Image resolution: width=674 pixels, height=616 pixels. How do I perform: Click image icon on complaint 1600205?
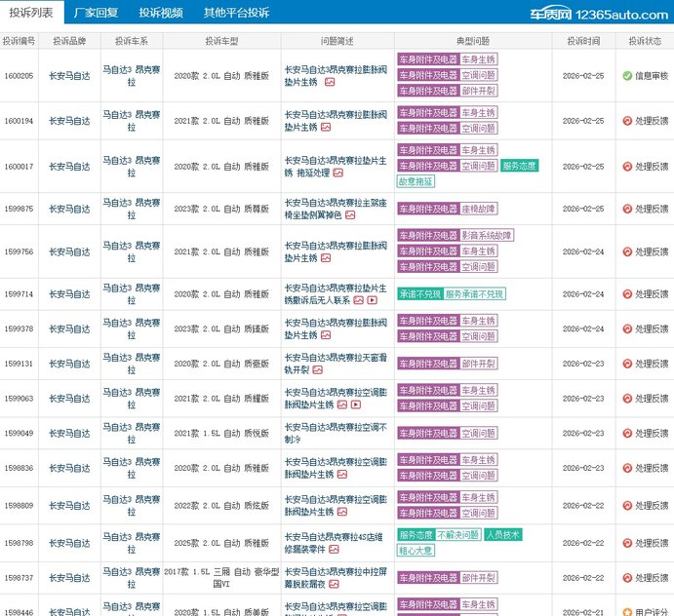(329, 83)
